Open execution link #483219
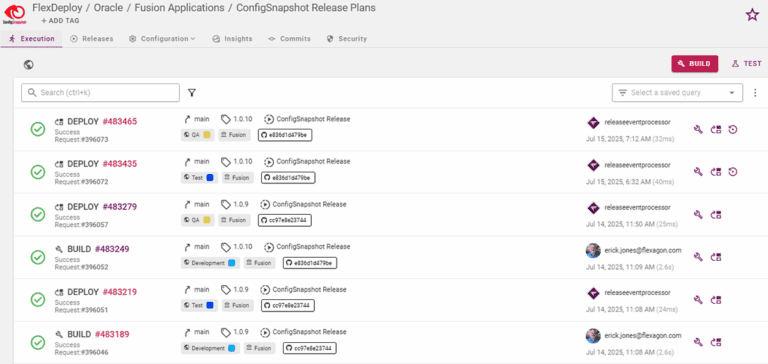Image resolution: width=768 pixels, height=364 pixels. [x=120, y=292]
